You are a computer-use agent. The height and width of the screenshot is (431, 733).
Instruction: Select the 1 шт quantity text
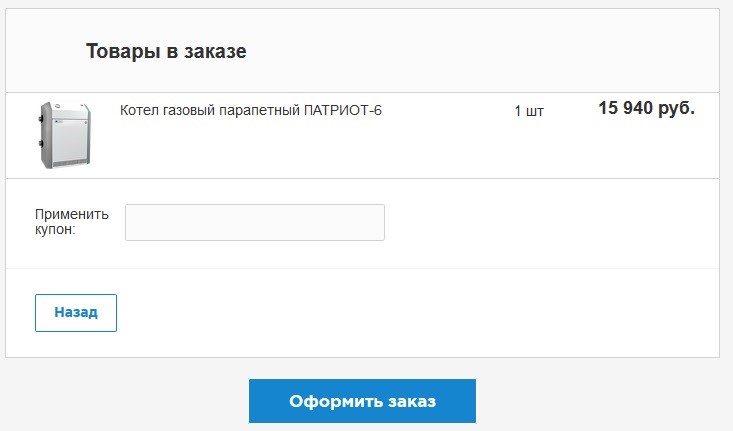pos(529,111)
